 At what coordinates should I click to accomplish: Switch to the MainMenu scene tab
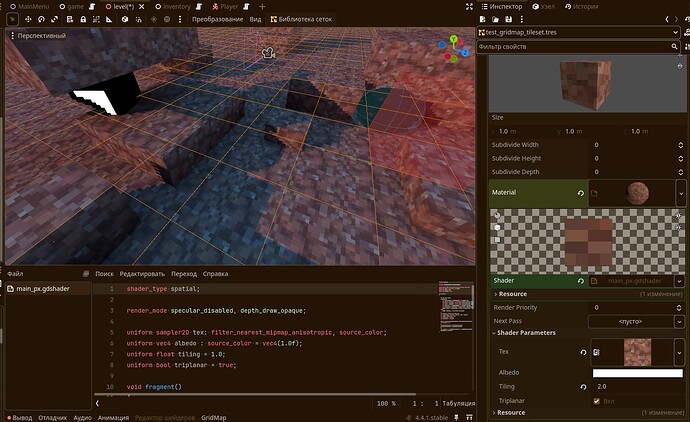click(x=29, y=7)
